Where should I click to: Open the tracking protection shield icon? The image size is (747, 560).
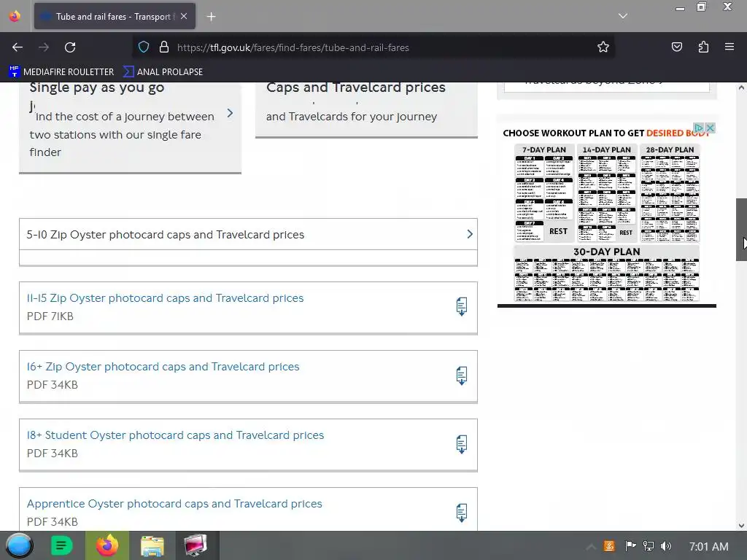click(144, 47)
